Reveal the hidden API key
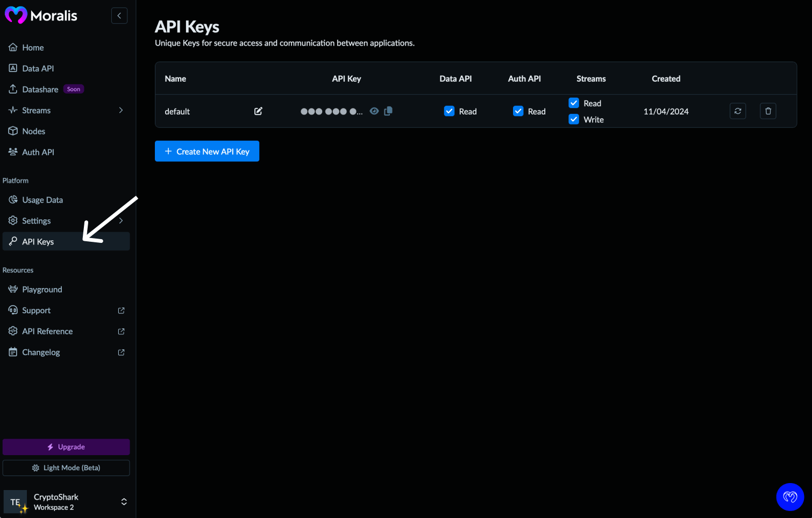Screen dimensions: 812x518 [374, 111]
